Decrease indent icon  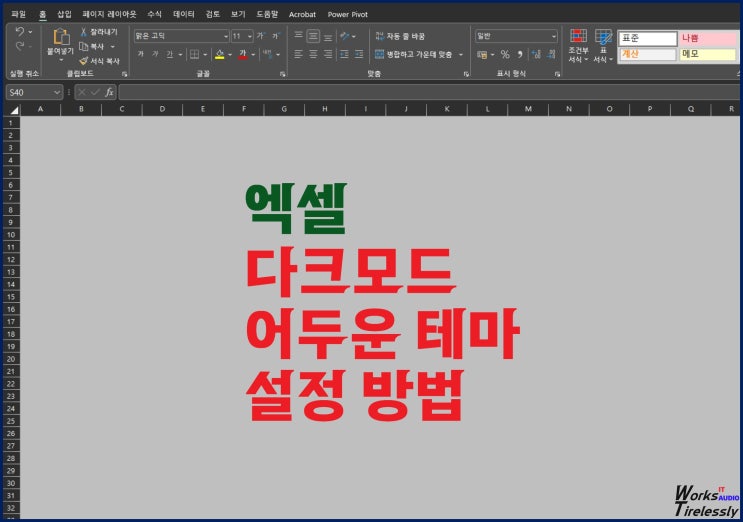344,54
